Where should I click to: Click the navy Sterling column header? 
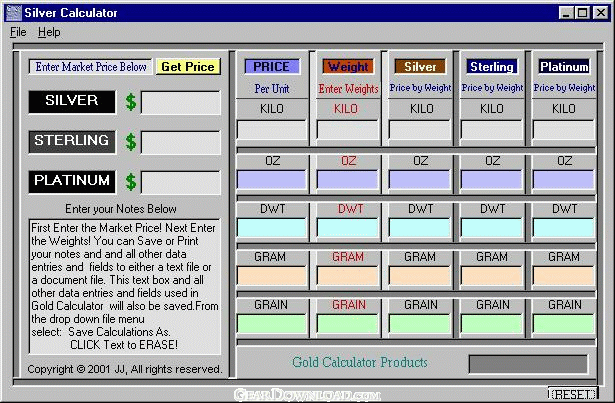coord(492,66)
